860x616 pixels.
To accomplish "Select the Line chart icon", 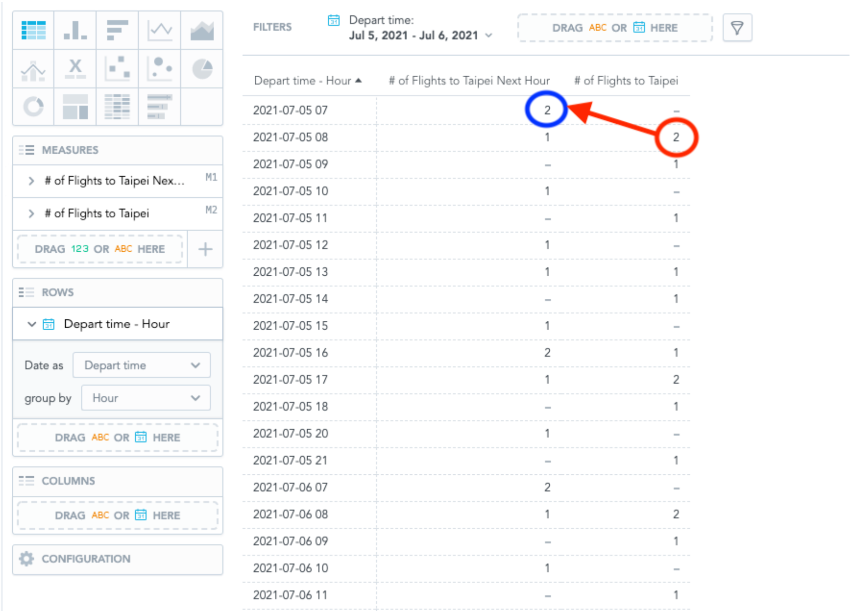I will click(159, 30).
